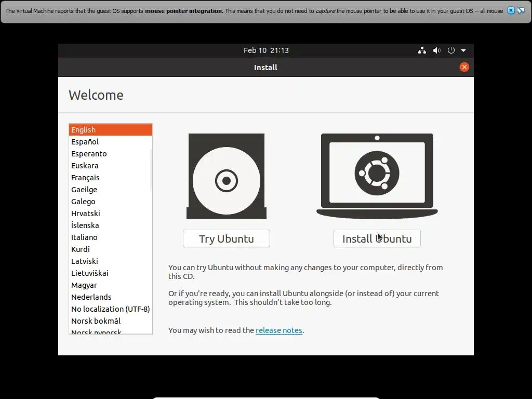Select Euskara language
Image resolution: width=532 pixels, height=399 pixels.
[111, 166]
